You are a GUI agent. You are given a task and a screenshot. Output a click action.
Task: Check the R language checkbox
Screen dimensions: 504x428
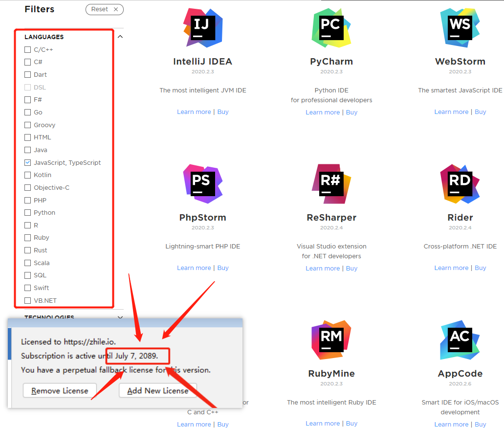click(28, 225)
